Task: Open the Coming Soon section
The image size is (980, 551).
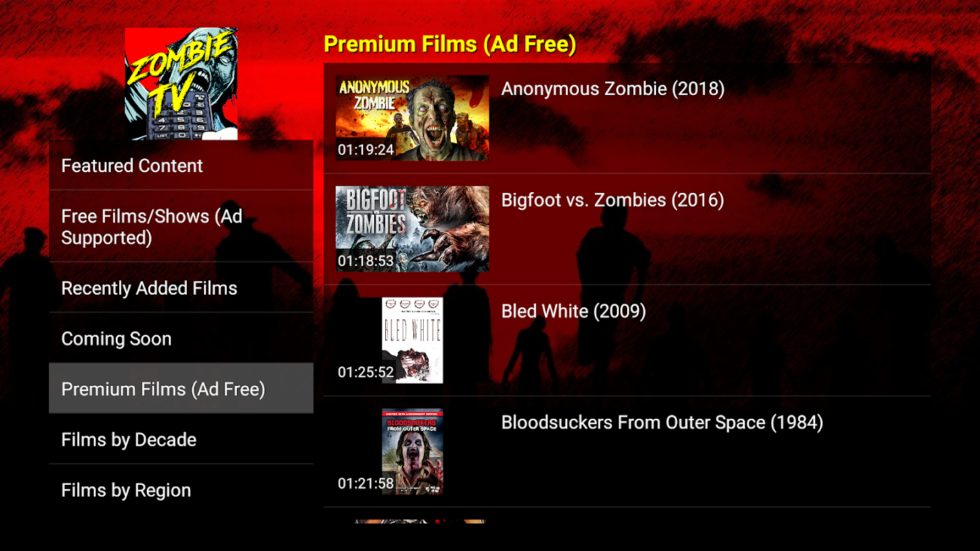Action: (x=181, y=338)
